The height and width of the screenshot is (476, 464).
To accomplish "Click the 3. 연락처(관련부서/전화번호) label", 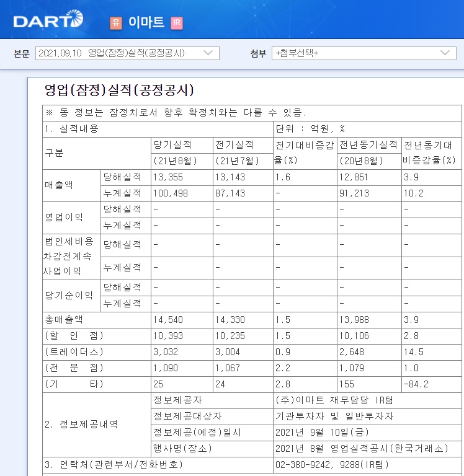I will click(x=114, y=464).
